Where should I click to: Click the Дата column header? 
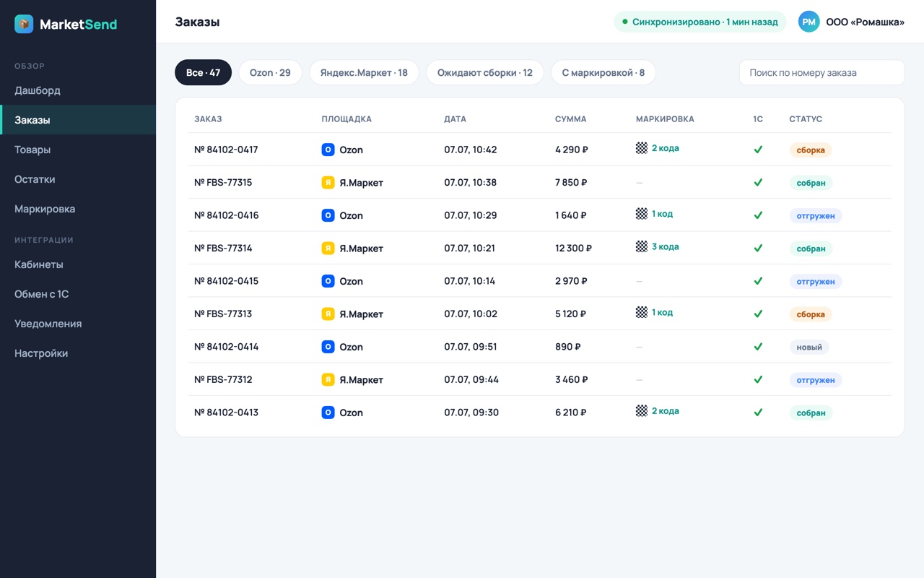pyautogui.click(x=455, y=119)
